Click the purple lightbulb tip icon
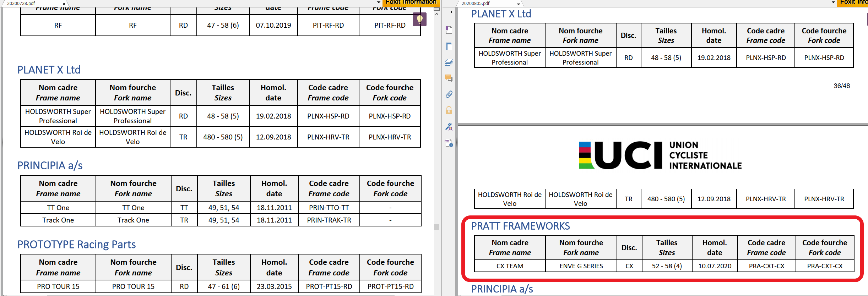 coord(419,19)
